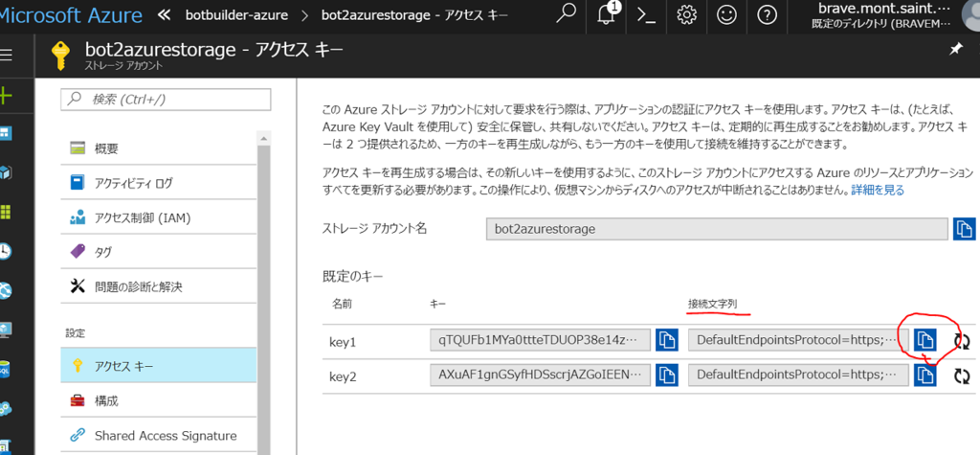
Task: Pin this blade to the dashboard
Action: pos(956,50)
